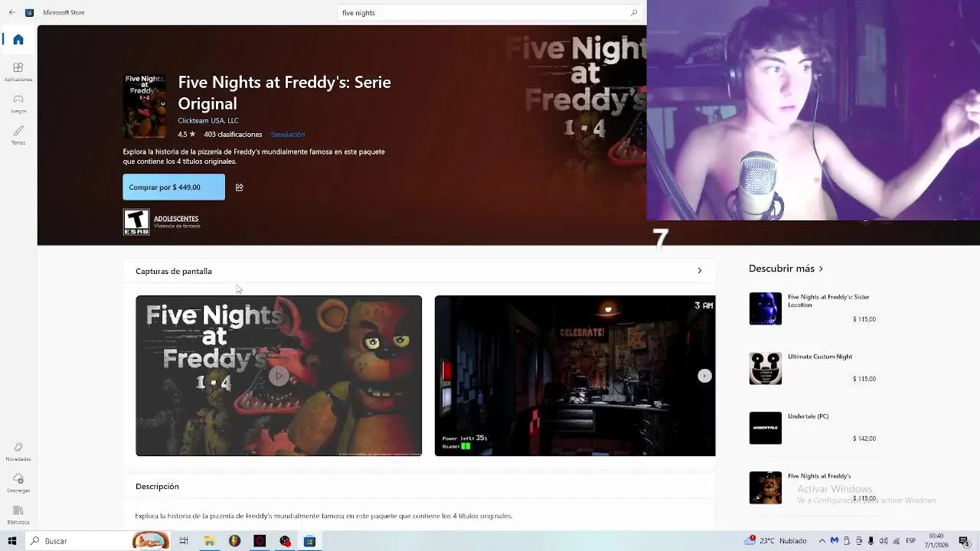Expand Descubrir más chevron

(821, 269)
